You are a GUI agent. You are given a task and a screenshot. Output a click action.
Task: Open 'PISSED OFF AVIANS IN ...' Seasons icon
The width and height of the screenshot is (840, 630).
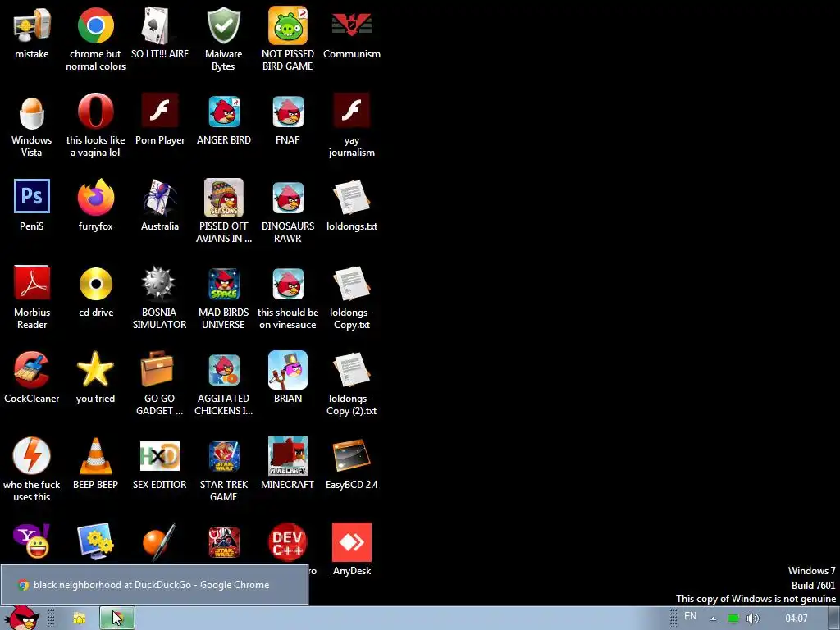click(223, 198)
